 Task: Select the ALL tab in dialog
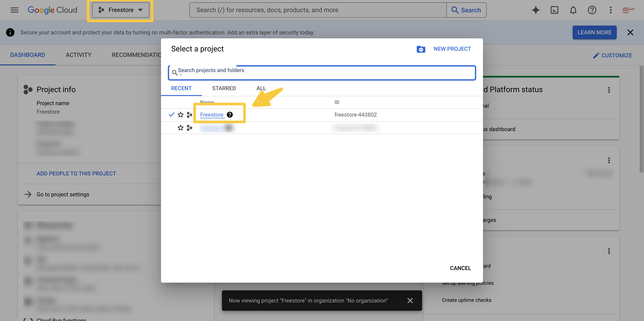pos(261,88)
